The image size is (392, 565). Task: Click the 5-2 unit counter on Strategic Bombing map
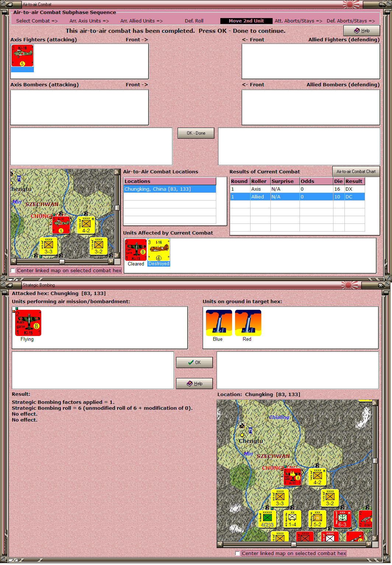pyautogui.click(x=318, y=519)
